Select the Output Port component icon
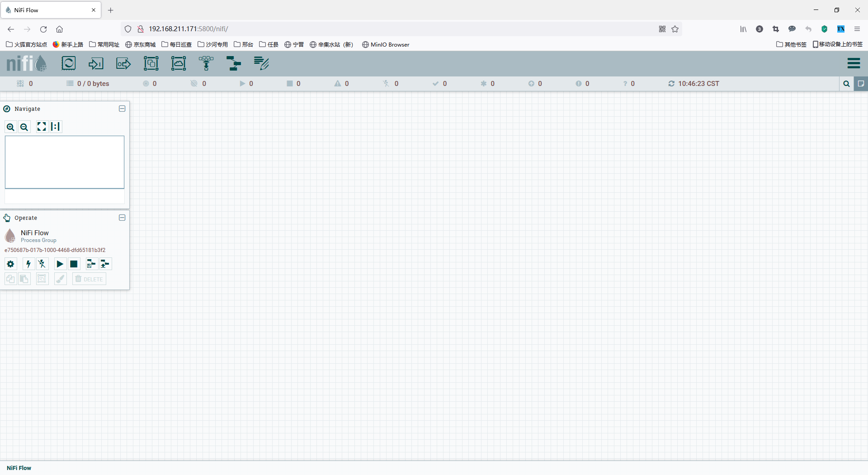Screen dimensions: 868x475 123,63
